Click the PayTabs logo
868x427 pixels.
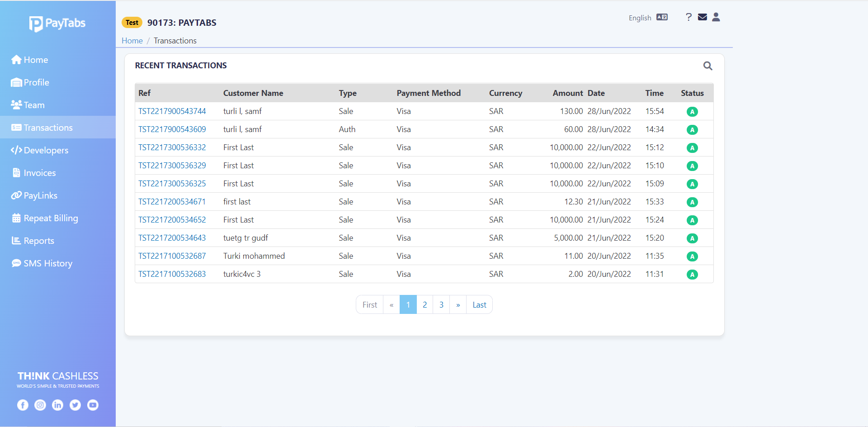57,24
